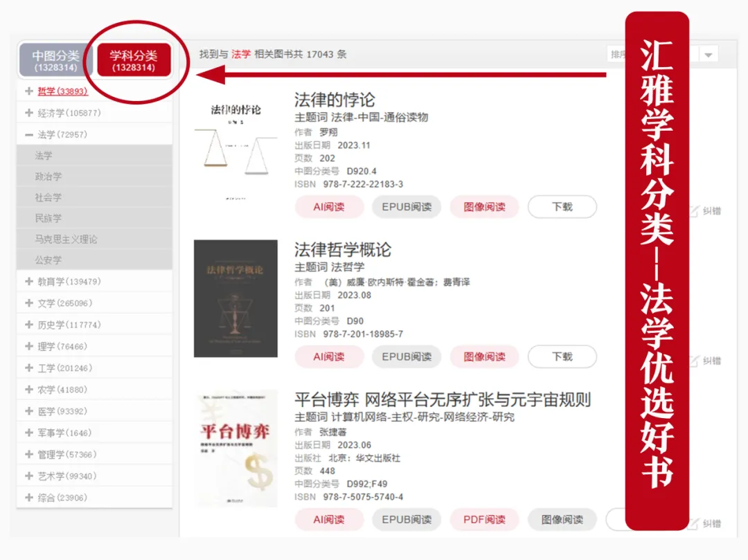Click AI阅读 for 平台博弈
The height and width of the screenshot is (560, 748).
coord(329,519)
